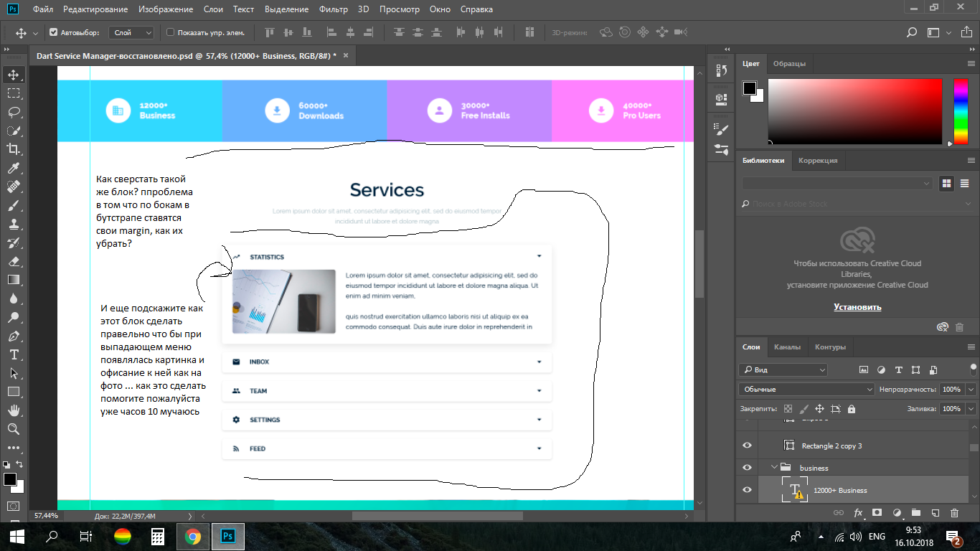Screen dimensions: 980x551
Task: Select the Crop tool
Action: (13, 149)
